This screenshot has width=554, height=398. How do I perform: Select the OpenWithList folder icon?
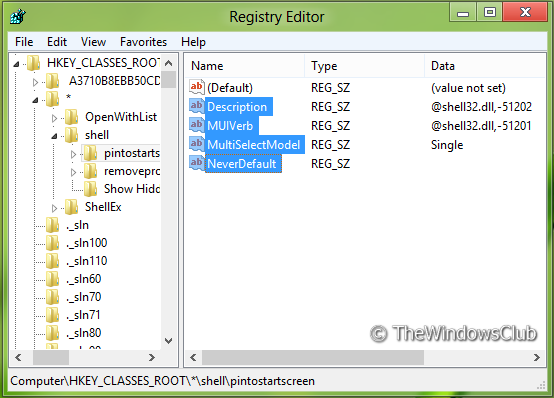tap(71, 117)
